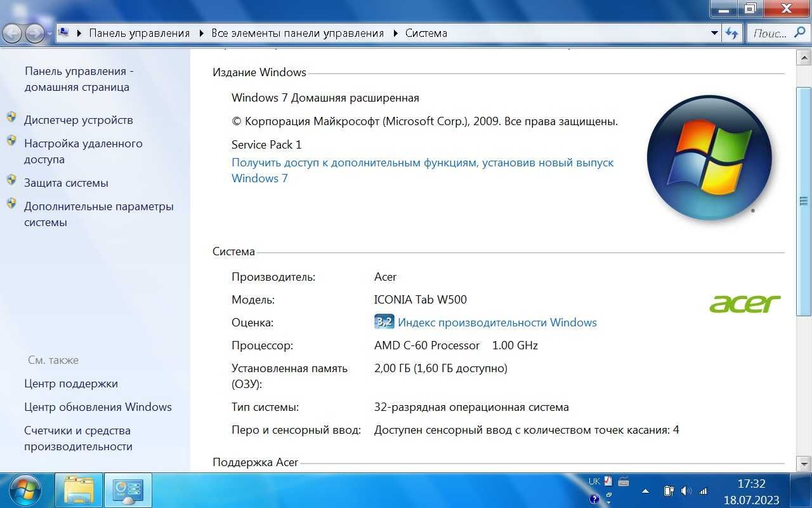Click text 'AMD C-60 Processor'
Screen dimensions: 812x508
point(427,345)
